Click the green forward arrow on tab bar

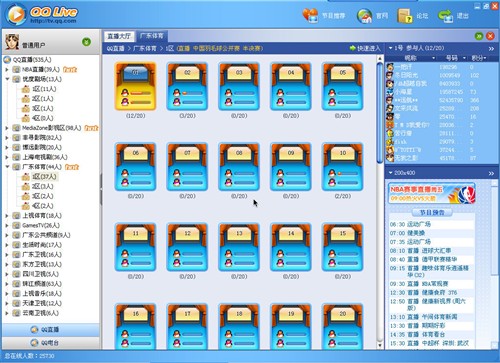[x=479, y=36]
